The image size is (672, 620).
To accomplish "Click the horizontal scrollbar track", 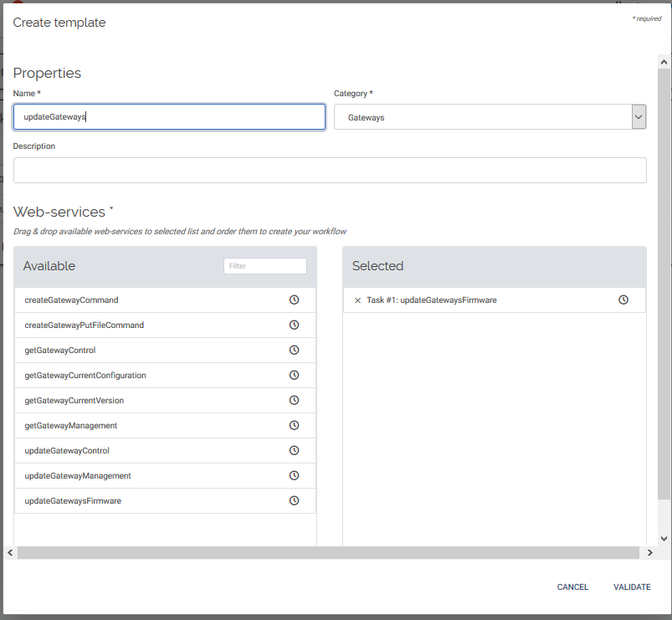I will [x=418, y=553].
